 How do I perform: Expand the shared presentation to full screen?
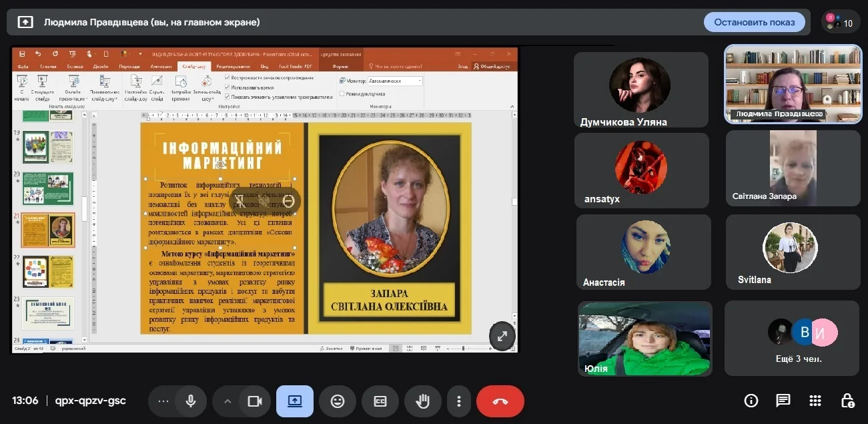[502, 337]
